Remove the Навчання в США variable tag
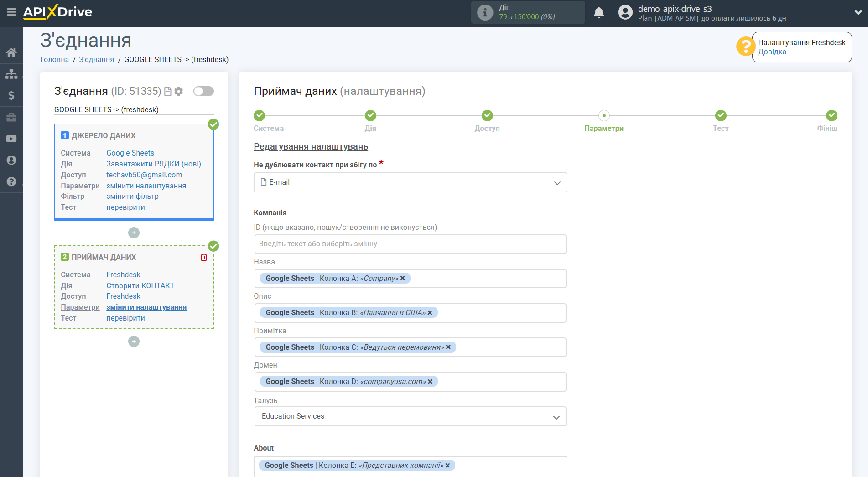The image size is (868, 477). 430,313
